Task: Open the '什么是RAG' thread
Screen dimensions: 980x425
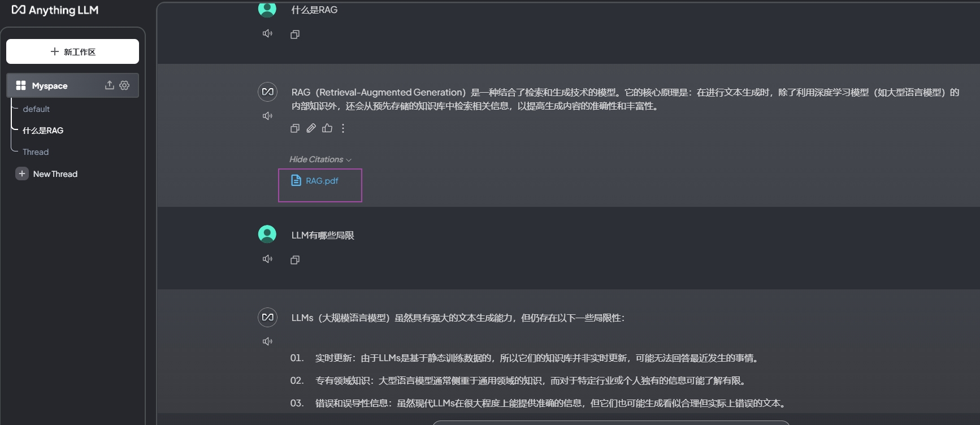Action: pyautogui.click(x=43, y=131)
